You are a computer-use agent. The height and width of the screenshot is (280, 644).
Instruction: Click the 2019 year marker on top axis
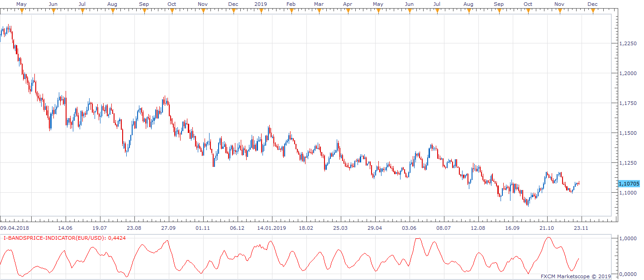[x=261, y=4]
